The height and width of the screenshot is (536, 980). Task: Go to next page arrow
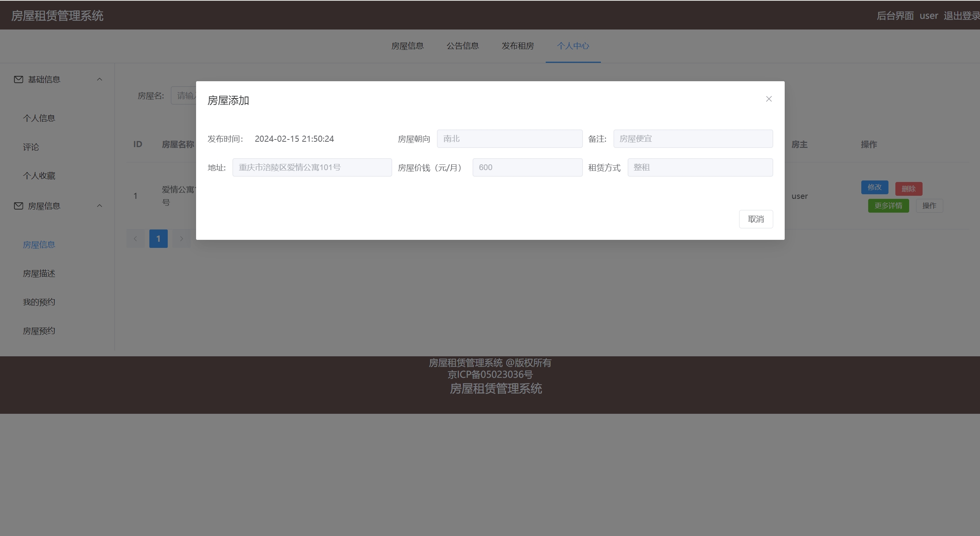[x=182, y=239]
